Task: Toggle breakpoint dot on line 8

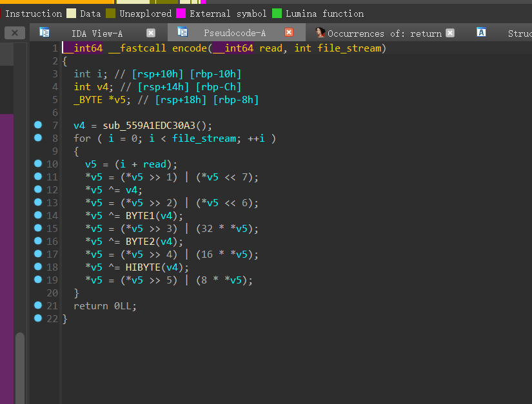Action: (38, 138)
